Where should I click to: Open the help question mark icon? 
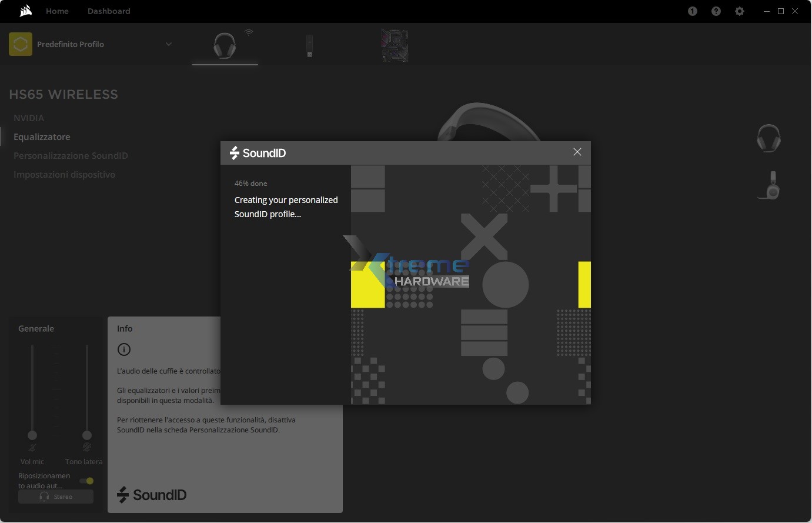click(716, 11)
